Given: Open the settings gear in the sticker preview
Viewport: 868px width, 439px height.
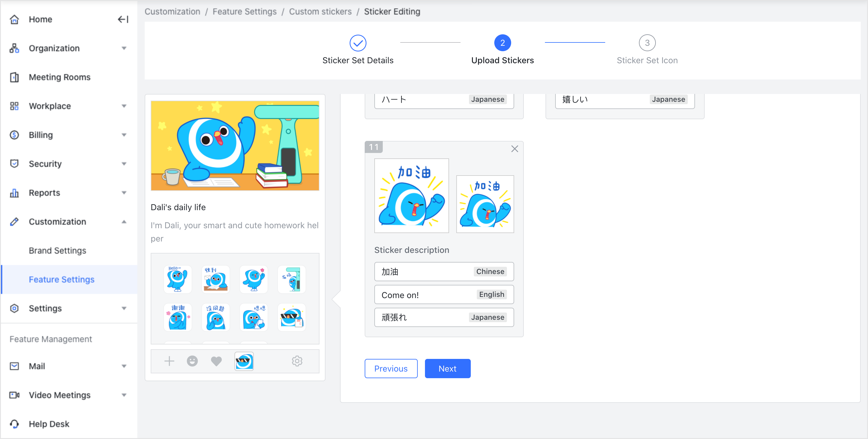Looking at the screenshot, I should coord(297,361).
